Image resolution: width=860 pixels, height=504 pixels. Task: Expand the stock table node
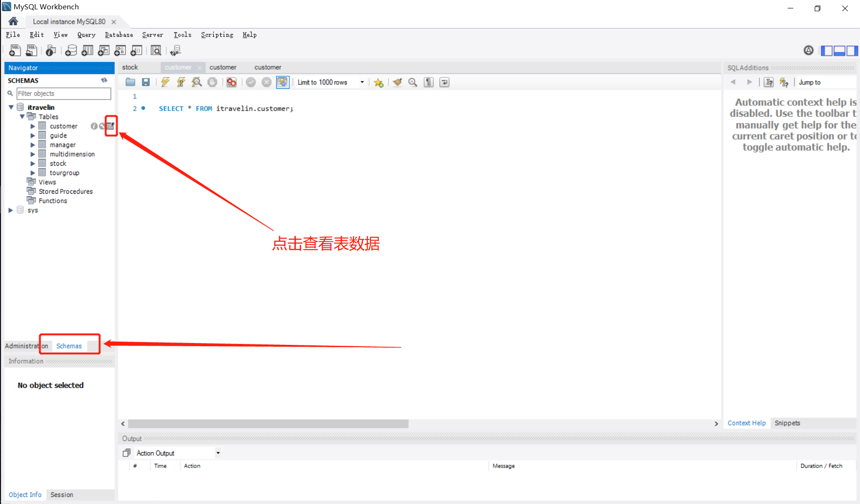coord(33,163)
